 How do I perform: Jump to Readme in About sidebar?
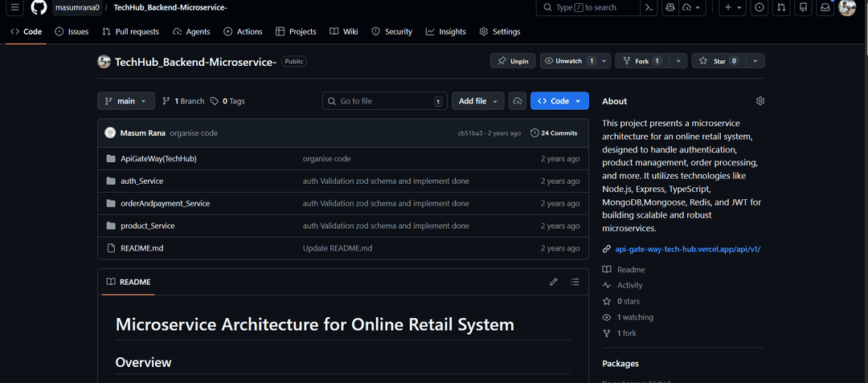click(624, 270)
